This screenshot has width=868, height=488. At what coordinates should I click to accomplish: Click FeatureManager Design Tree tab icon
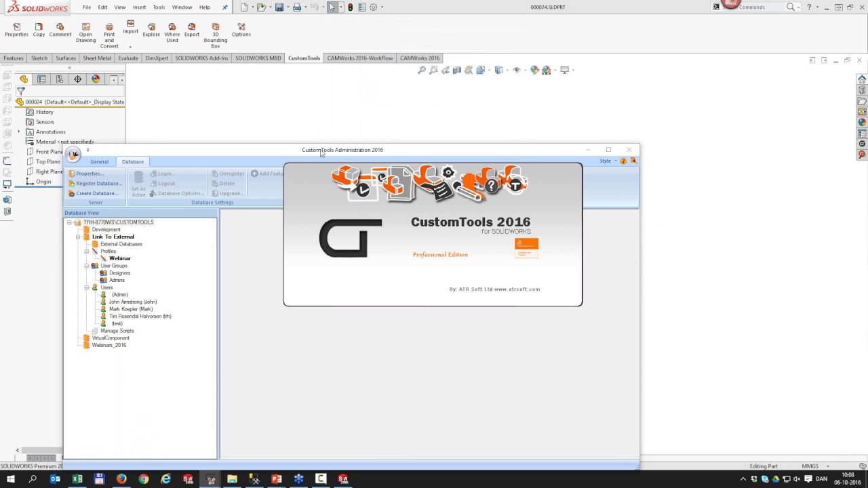[24, 79]
